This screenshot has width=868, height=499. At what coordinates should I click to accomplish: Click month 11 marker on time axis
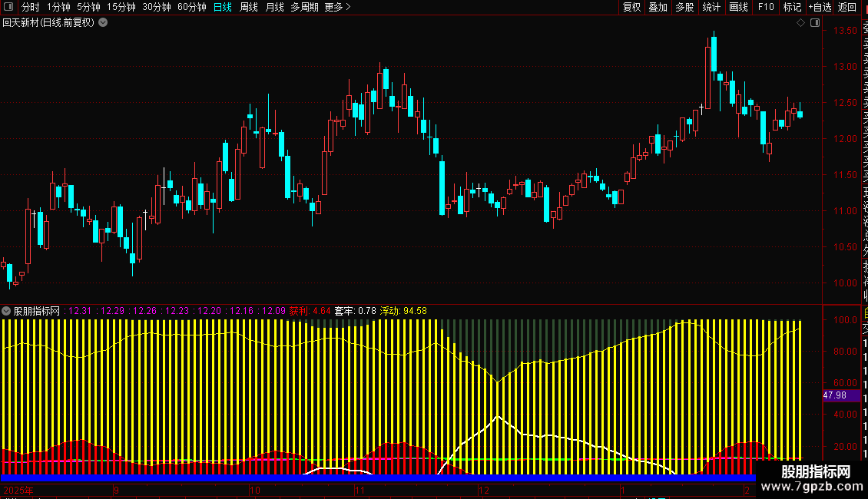[359, 490]
